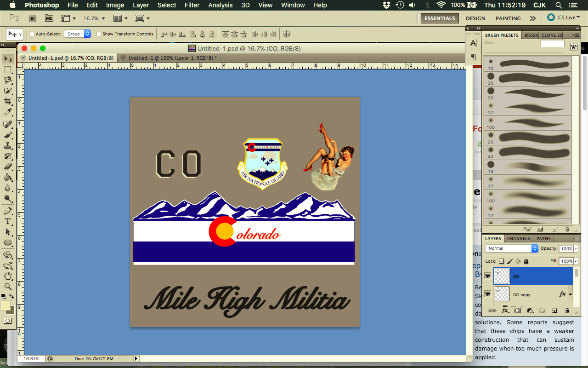The width and height of the screenshot is (588, 368).
Task: Select the Zoom tool
Action: (x=8, y=286)
